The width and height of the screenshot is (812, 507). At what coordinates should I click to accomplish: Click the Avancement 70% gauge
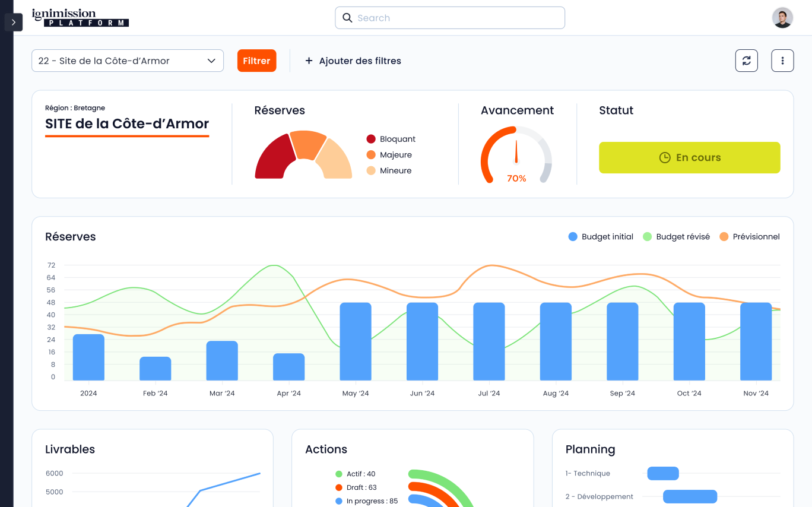pyautogui.click(x=516, y=156)
